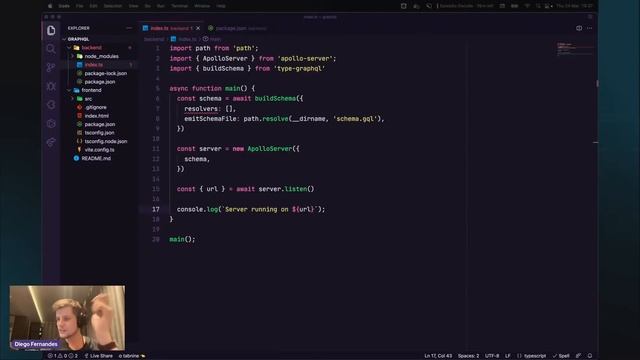Open tsconfig.json file
Image resolution: width=640 pixels, height=360 pixels.
click(x=100, y=133)
